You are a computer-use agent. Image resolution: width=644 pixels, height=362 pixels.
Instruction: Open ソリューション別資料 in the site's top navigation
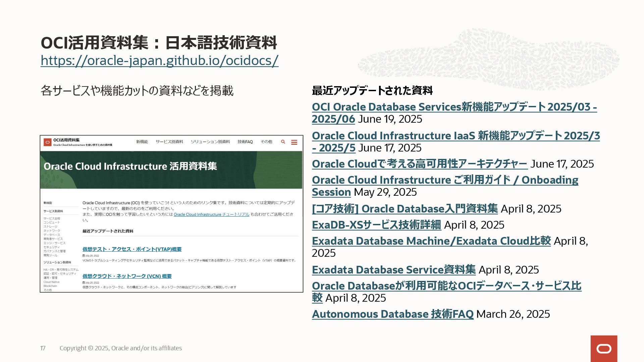[x=210, y=142]
